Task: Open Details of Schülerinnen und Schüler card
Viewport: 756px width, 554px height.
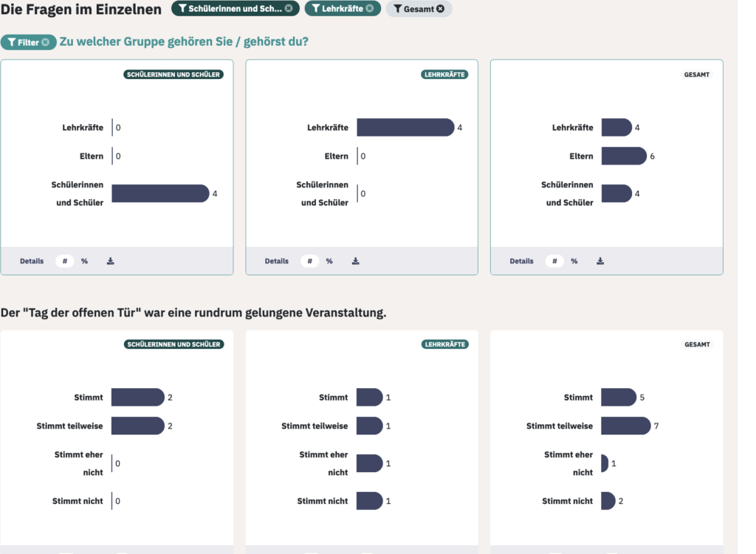Action: pos(32,261)
